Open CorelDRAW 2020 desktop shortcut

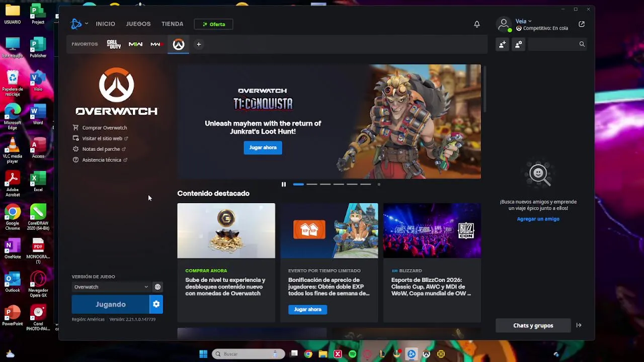point(38,217)
